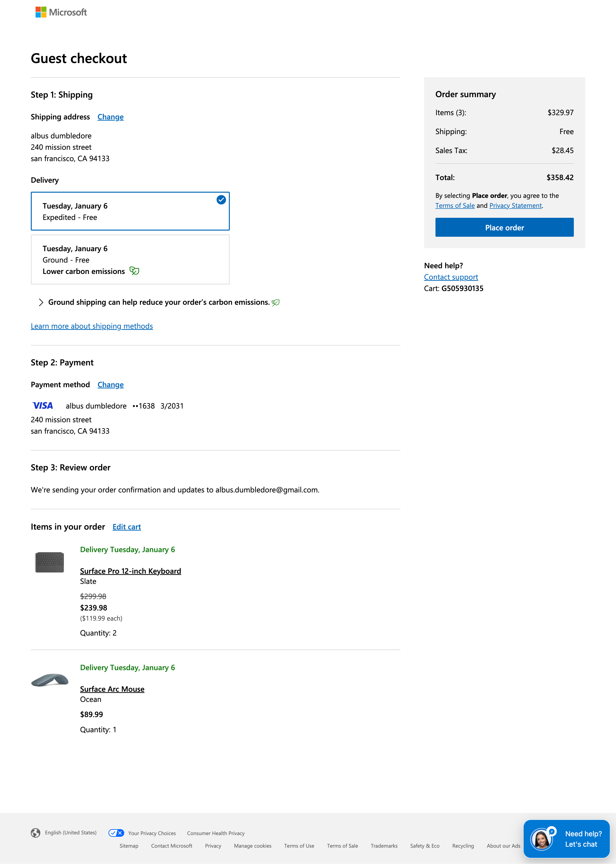Change the payment method

tap(110, 385)
